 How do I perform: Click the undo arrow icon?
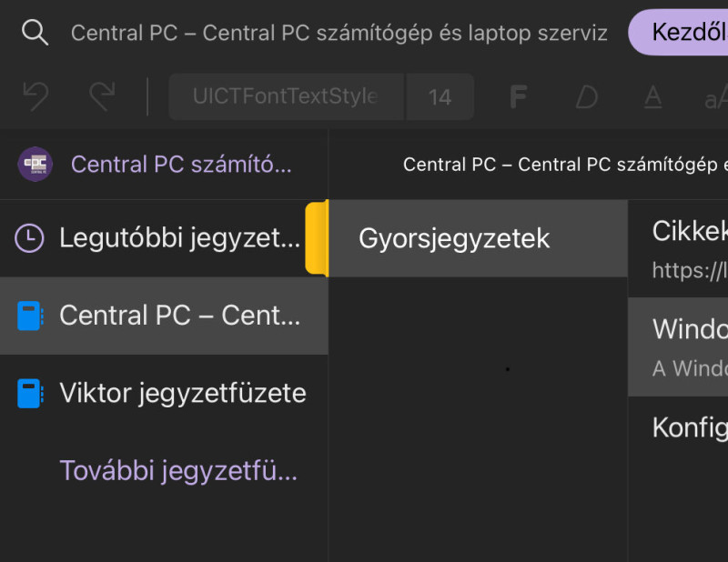[x=35, y=96]
